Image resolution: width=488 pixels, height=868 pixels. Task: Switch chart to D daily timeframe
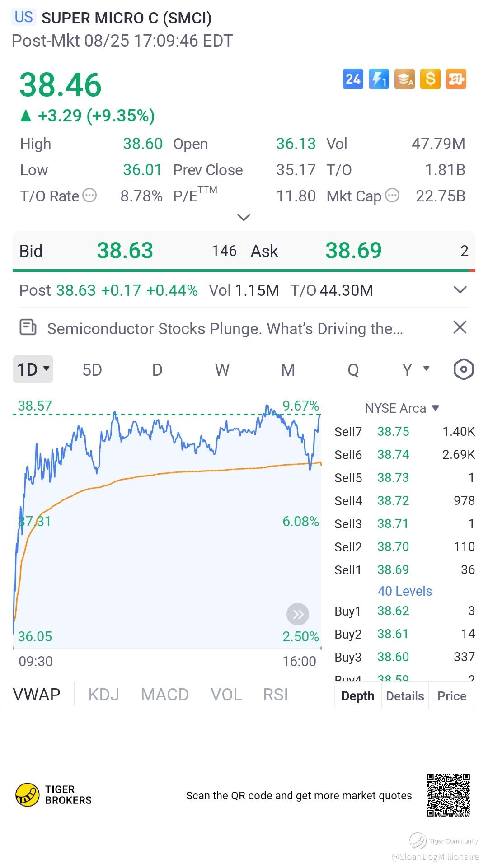tap(157, 370)
